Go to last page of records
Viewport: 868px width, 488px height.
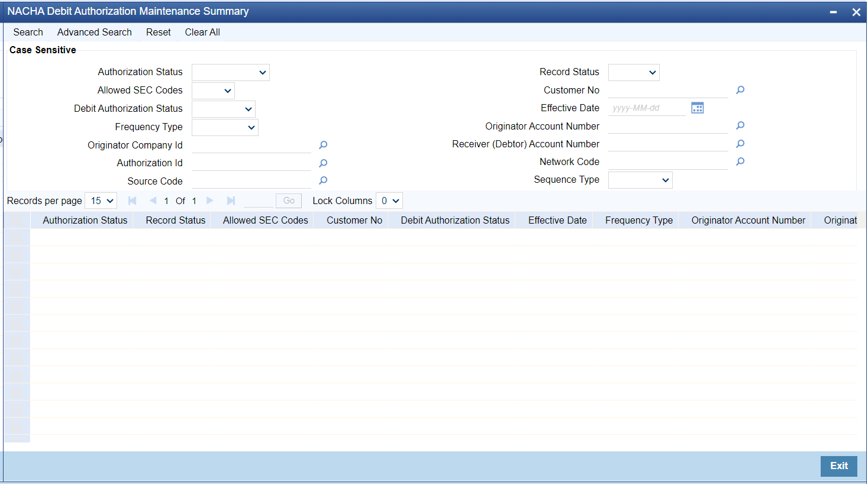point(231,201)
